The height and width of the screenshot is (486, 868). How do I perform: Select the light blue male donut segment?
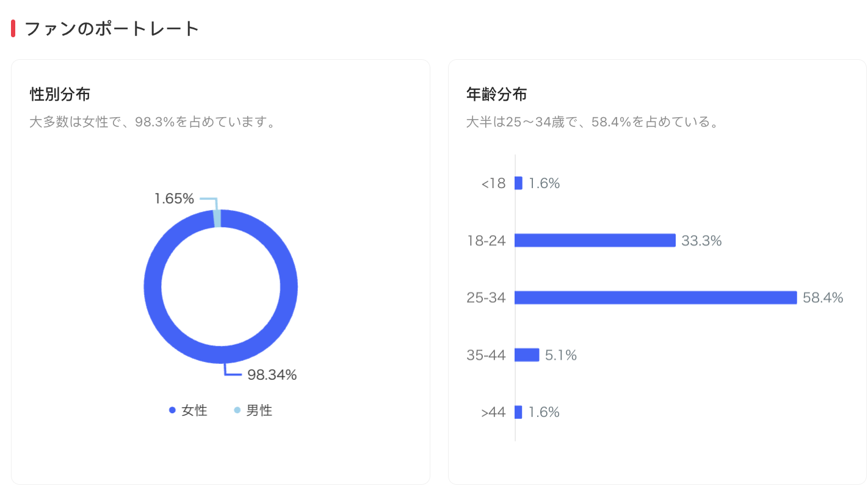click(x=217, y=218)
